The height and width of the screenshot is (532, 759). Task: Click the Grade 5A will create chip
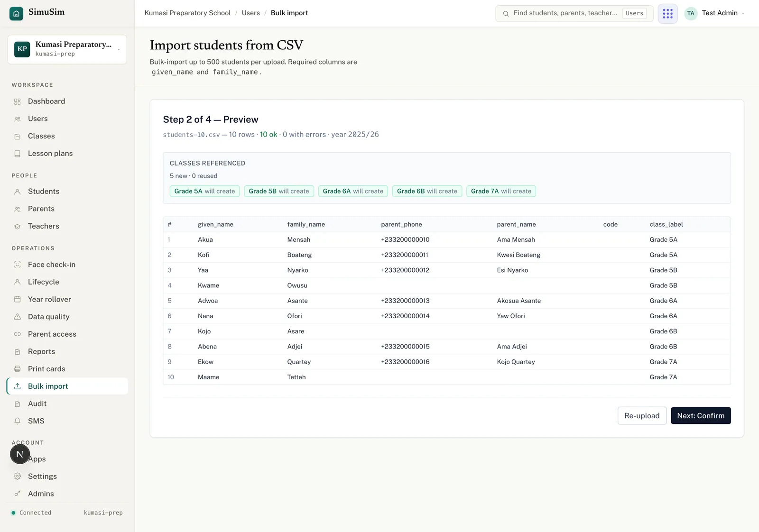204,191
